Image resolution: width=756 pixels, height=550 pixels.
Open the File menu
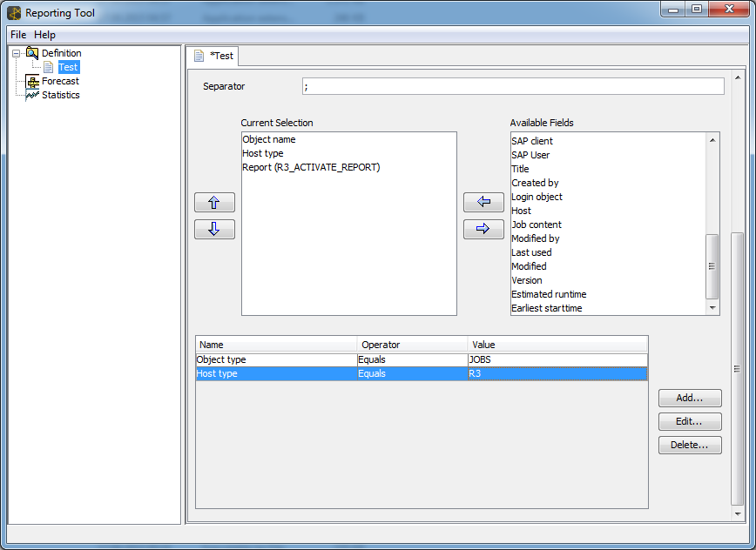[18, 35]
